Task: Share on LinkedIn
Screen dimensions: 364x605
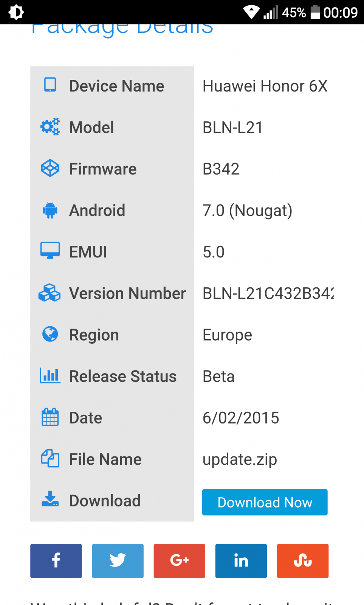Action: (x=241, y=561)
